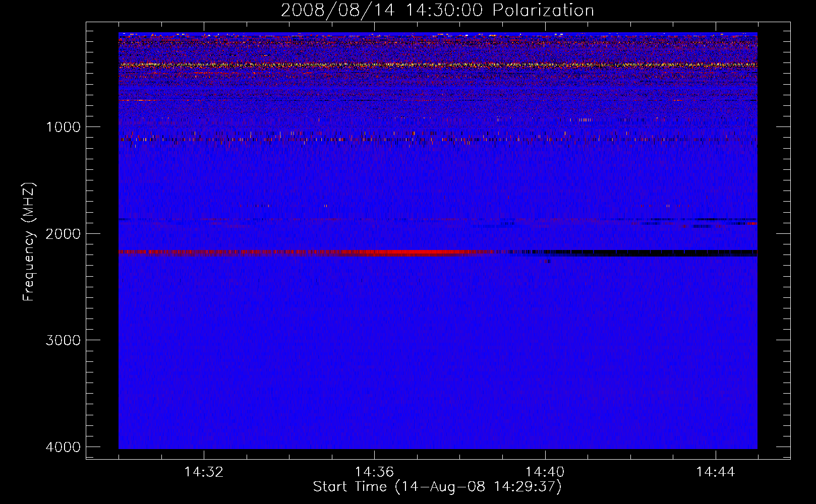Viewport: 816px width, 504px height.
Task: Pick the 2000 frequency tick label
Action: (63, 233)
